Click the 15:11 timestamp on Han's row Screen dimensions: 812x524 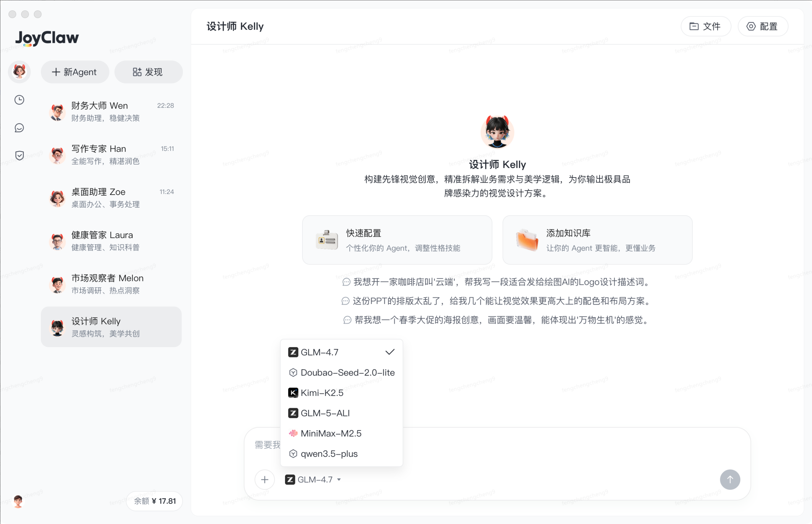tap(167, 149)
